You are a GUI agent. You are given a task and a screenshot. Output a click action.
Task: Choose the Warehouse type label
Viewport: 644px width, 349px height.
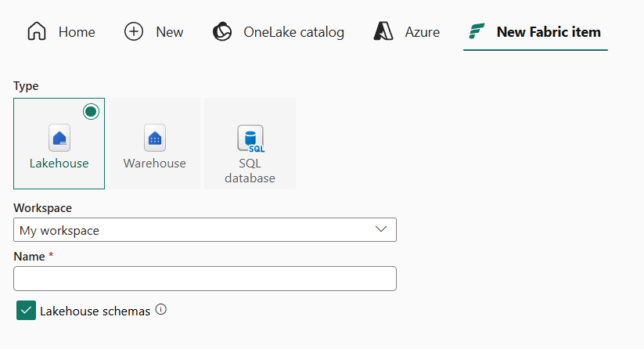pos(154,164)
